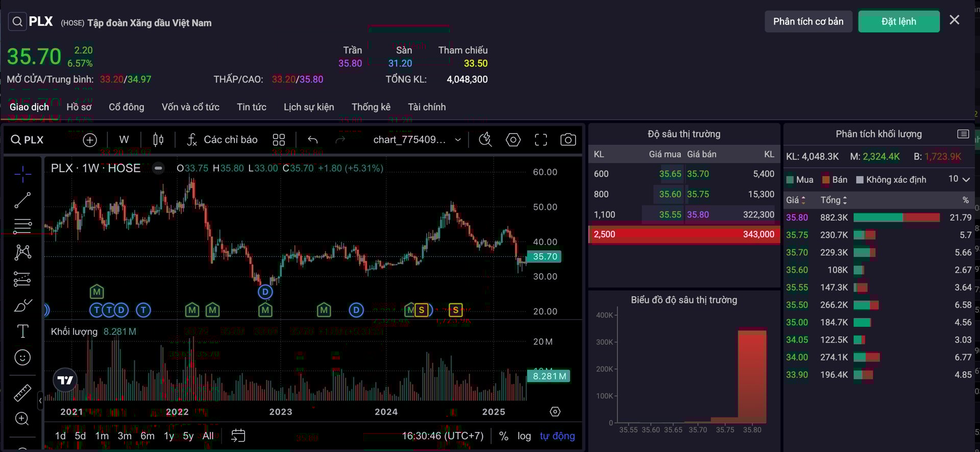The image size is (980, 452).
Task: Collapse the PLX chart legend
Action: pos(159,168)
